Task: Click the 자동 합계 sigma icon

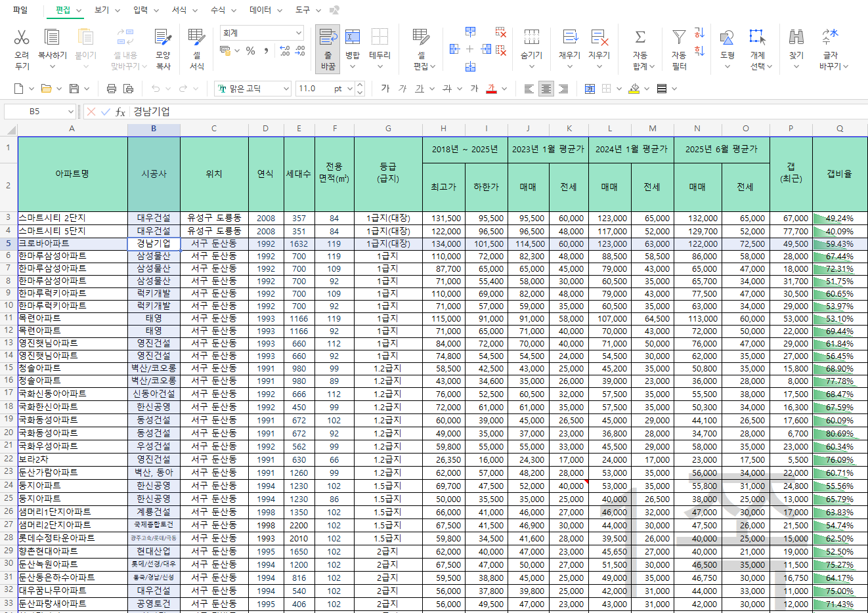Action: 640,37
